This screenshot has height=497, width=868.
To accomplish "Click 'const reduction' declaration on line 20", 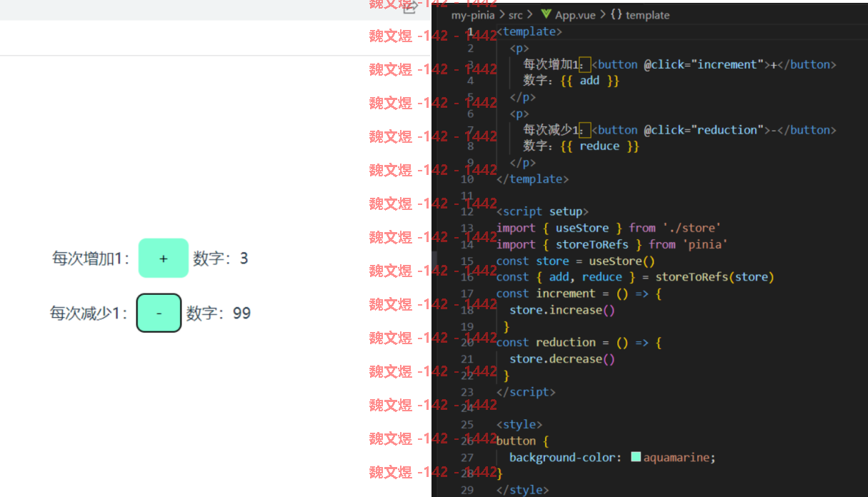I will click(546, 342).
